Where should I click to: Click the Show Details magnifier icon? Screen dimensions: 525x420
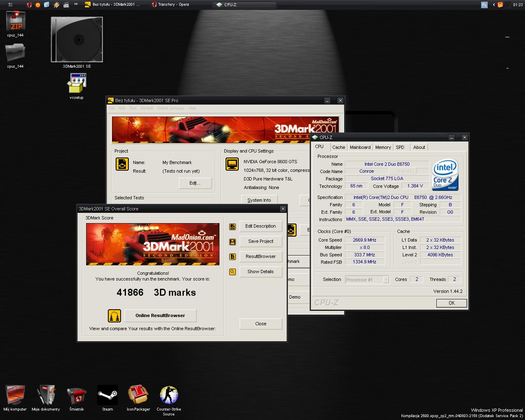coord(233,272)
